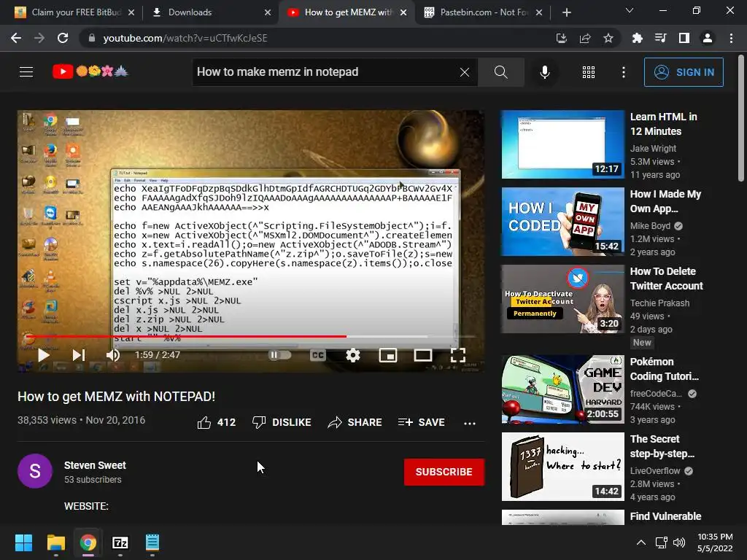Screen dimensions: 747x560
Task: Run search with magnifier button
Action: click(x=500, y=72)
